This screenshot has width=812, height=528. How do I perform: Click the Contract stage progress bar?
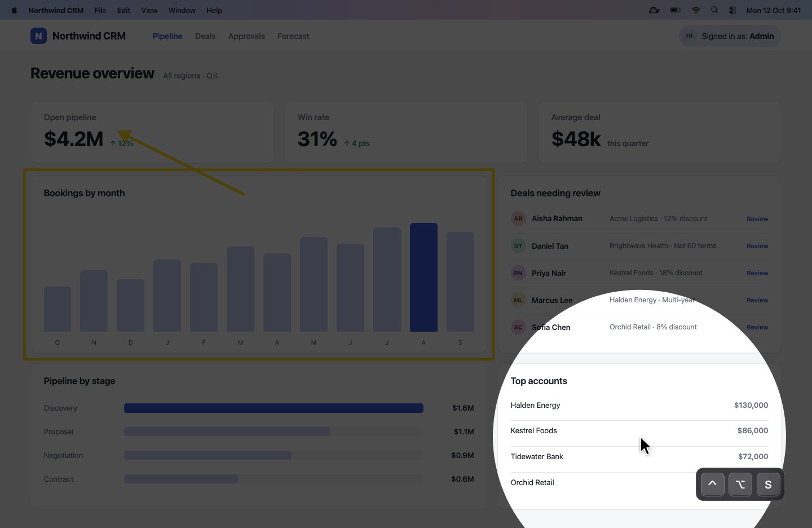point(273,479)
